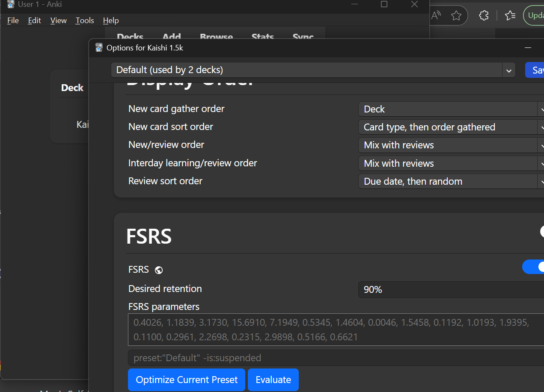Click Optimize Current Preset button
The height and width of the screenshot is (392, 544).
(187, 380)
